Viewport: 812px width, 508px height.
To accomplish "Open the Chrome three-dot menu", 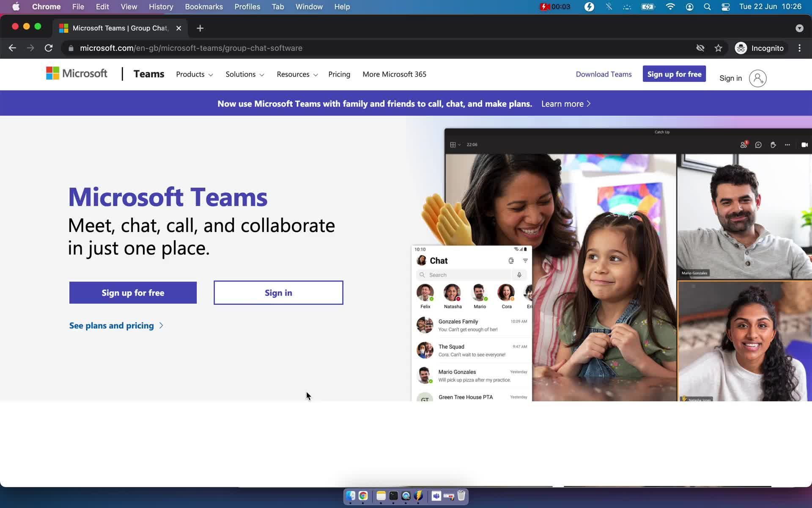I will 799,48.
